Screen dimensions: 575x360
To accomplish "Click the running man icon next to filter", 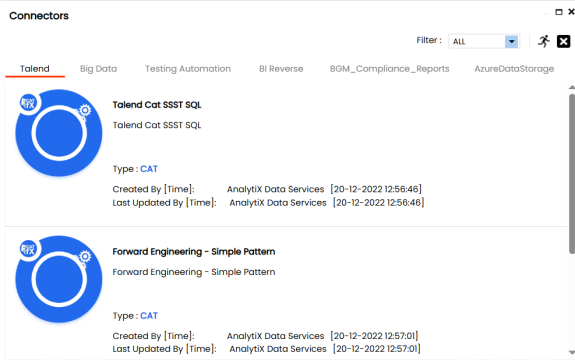I will point(544,41).
